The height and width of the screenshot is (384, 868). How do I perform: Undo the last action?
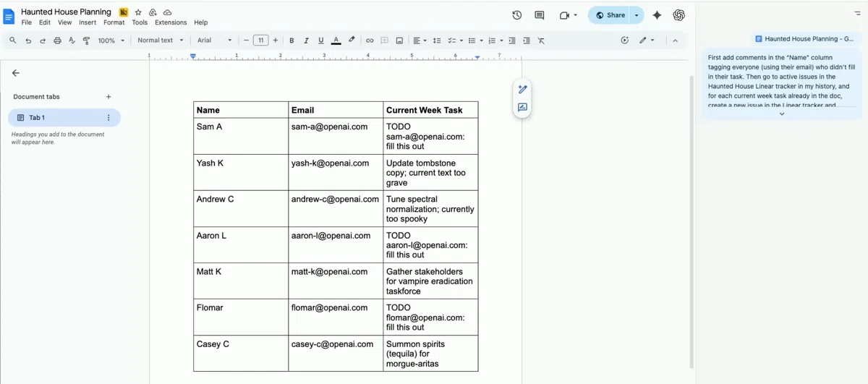click(28, 40)
